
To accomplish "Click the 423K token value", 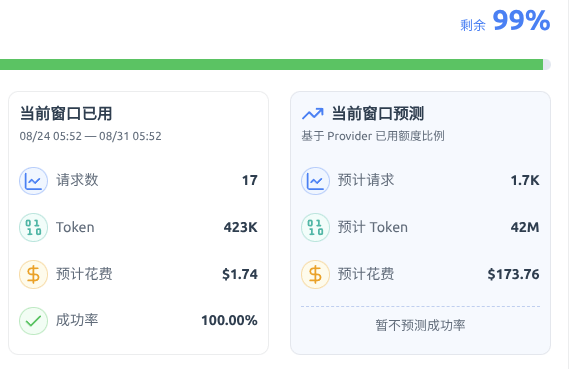I will point(241,227).
